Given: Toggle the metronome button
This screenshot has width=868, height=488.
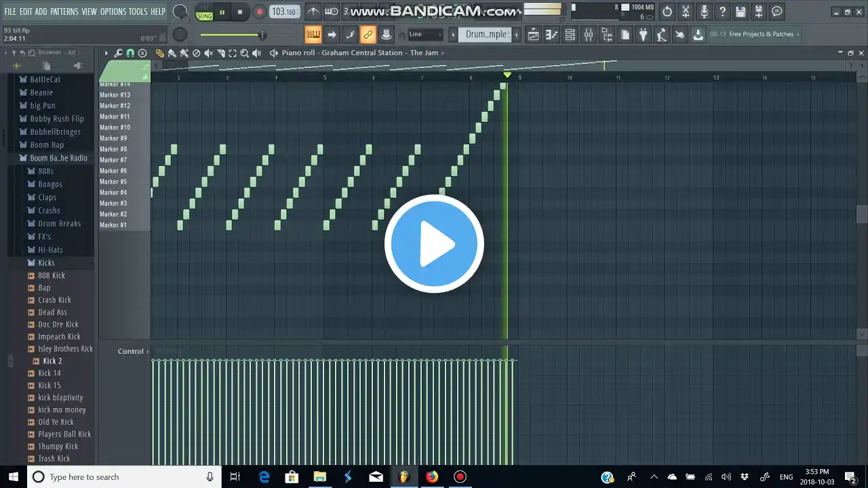Looking at the screenshot, I should click(x=313, y=12).
